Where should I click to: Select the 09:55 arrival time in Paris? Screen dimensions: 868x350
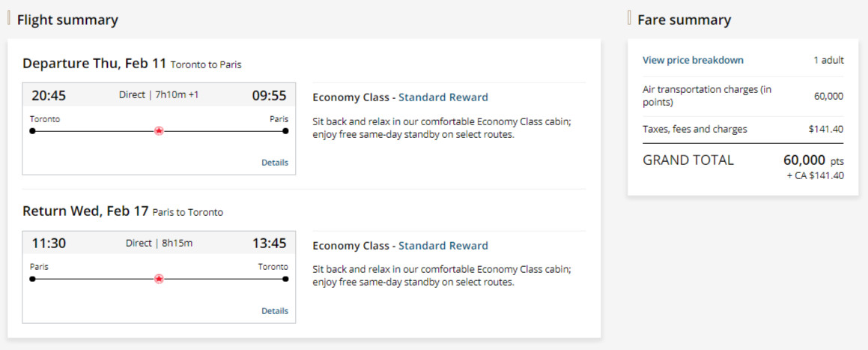(x=269, y=95)
